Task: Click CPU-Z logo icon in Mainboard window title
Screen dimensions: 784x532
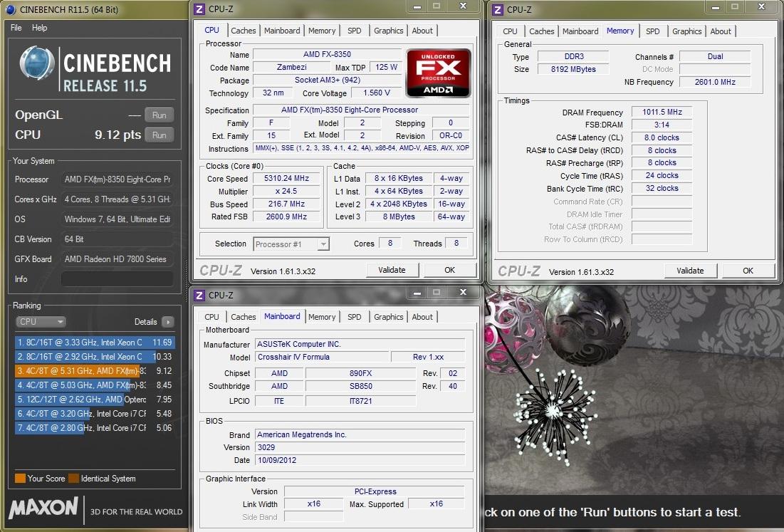Action: pos(199,295)
